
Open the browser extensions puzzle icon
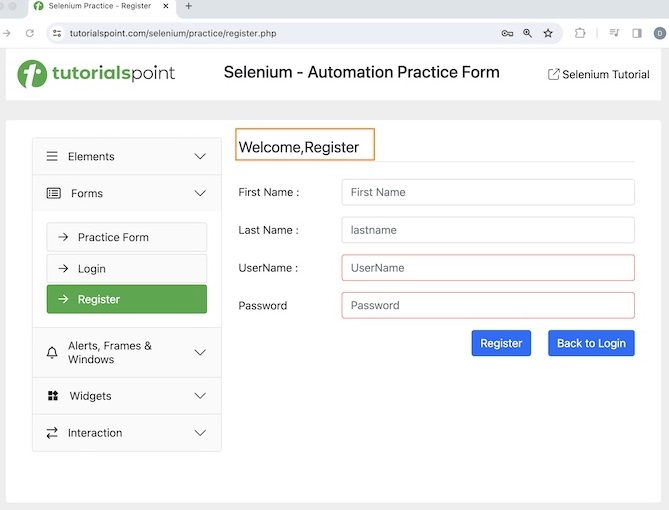click(580, 33)
